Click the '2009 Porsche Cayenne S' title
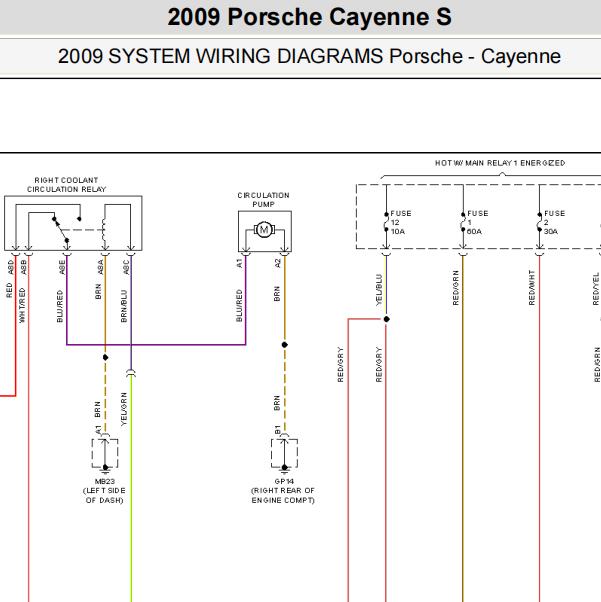The height and width of the screenshot is (602, 601). [309, 17]
